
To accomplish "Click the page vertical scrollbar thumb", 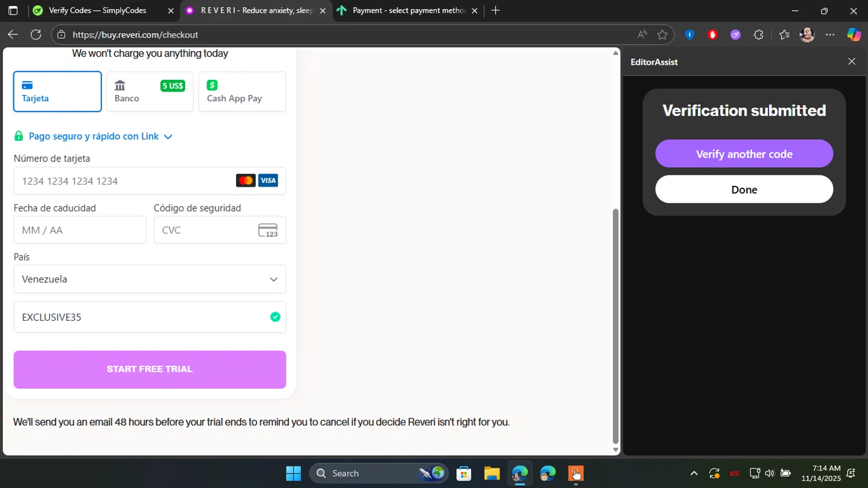I will tap(616, 326).
